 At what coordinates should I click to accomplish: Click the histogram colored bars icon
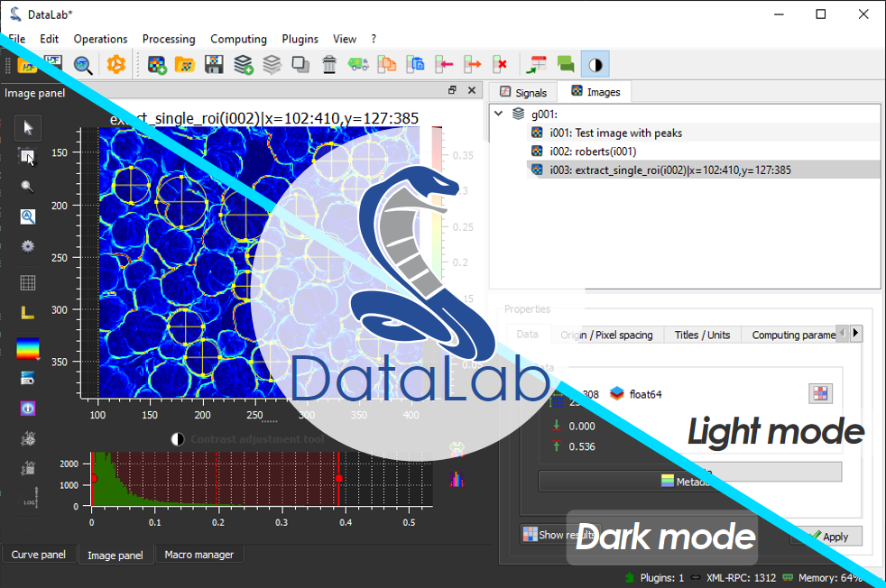457,479
